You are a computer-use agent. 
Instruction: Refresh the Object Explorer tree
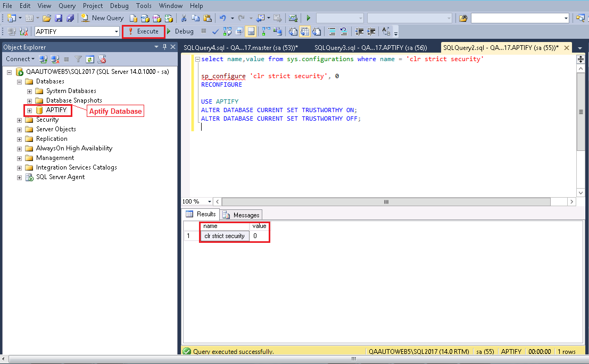tap(90, 59)
